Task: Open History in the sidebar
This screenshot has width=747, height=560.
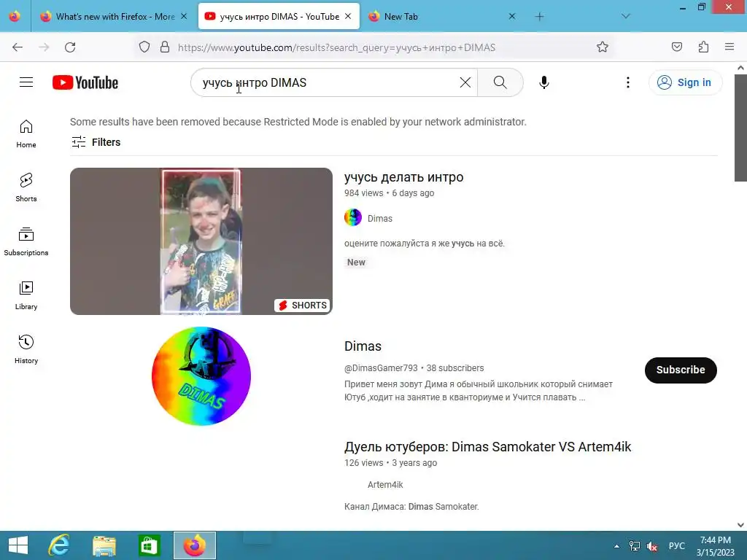Action: pos(26,349)
